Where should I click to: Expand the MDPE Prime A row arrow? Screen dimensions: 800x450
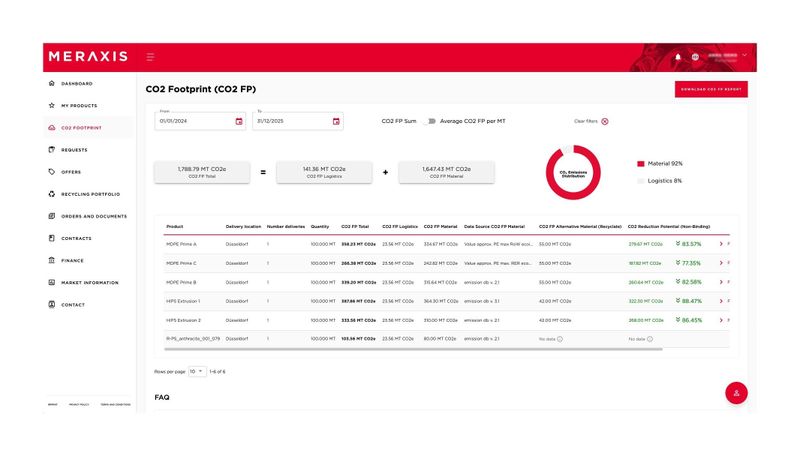pos(721,243)
